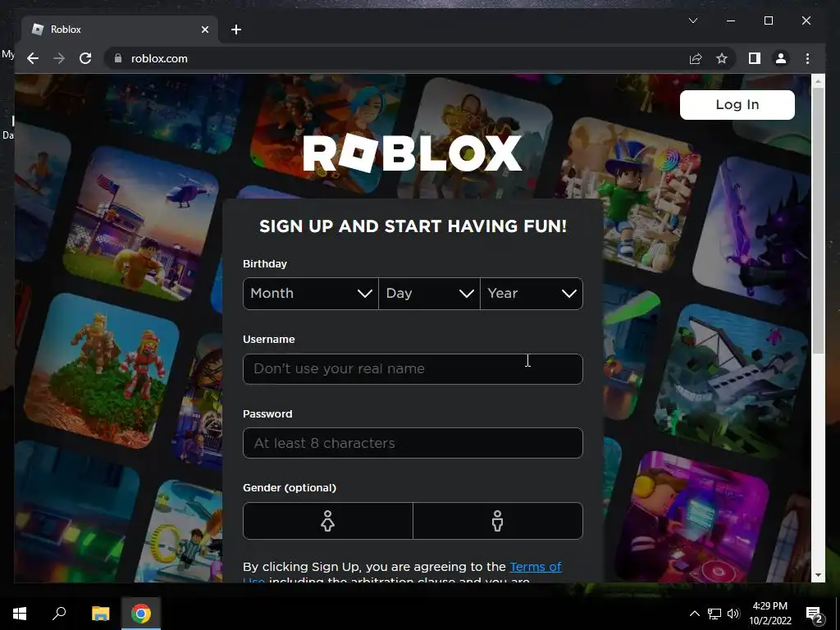Maximize the Chrome window
Screen dimensions: 840x630
pyautogui.click(x=768, y=21)
